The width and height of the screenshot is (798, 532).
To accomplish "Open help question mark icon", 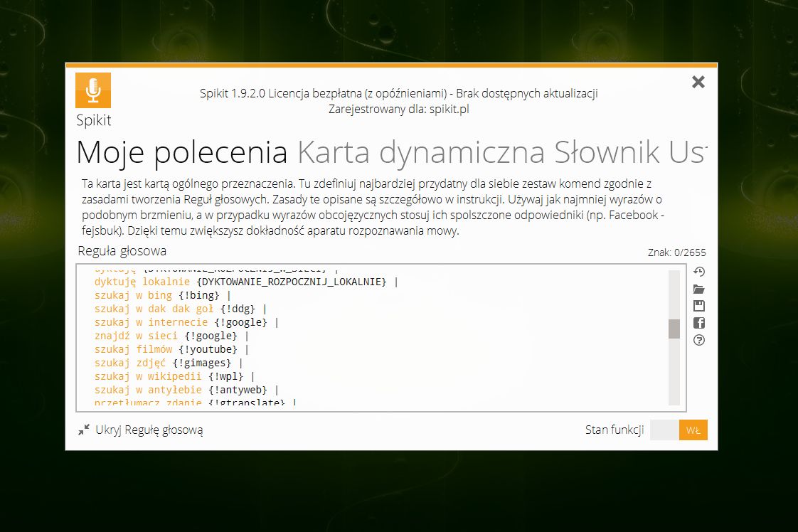I will [698, 340].
